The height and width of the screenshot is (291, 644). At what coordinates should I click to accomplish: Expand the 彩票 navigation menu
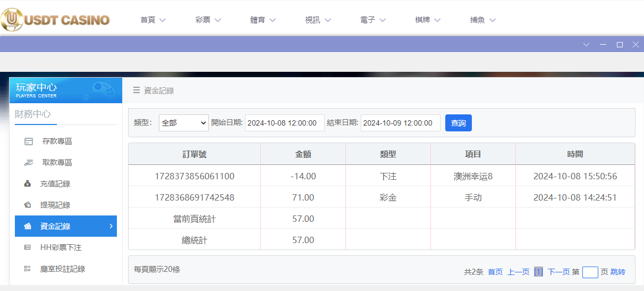pyautogui.click(x=208, y=20)
